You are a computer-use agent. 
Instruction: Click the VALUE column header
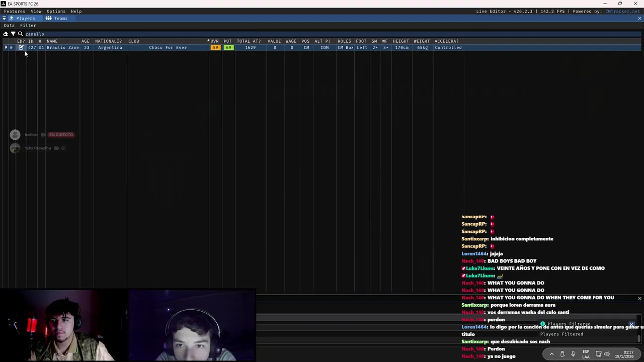click(274, 41)
